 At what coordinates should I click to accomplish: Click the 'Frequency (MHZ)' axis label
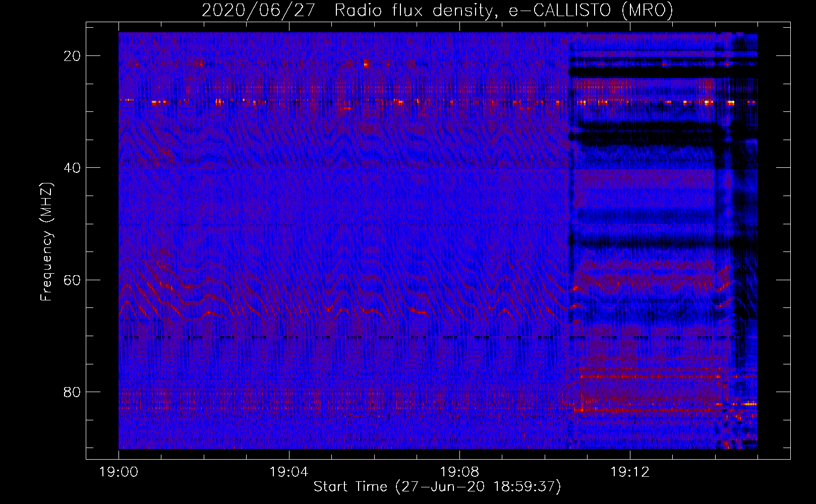[46, 242]
